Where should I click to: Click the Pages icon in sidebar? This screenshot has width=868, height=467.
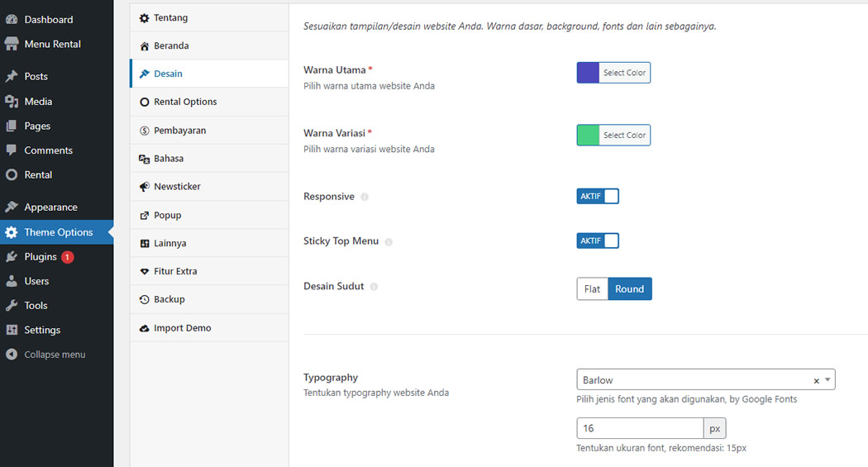point(12,126)
